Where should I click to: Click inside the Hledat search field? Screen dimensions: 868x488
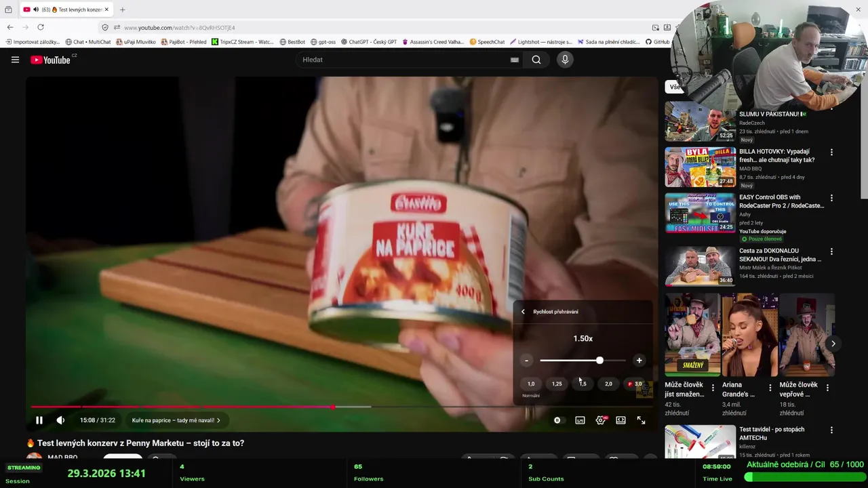(x=403, y=60)
